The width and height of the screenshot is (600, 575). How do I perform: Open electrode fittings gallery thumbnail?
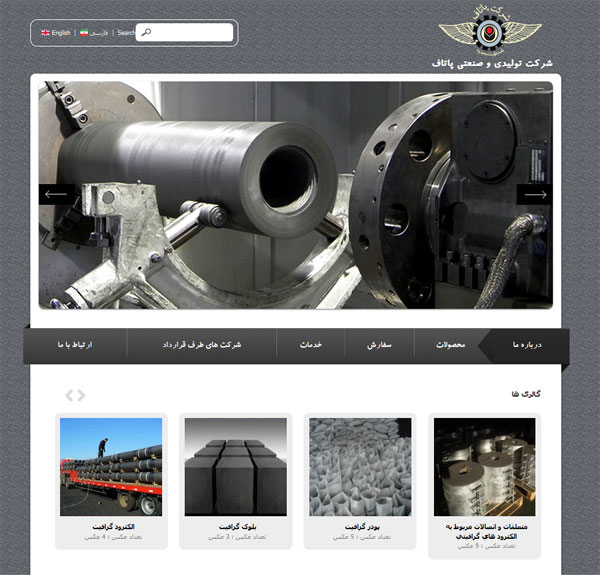pyautogui.click(x=484, y=467)
